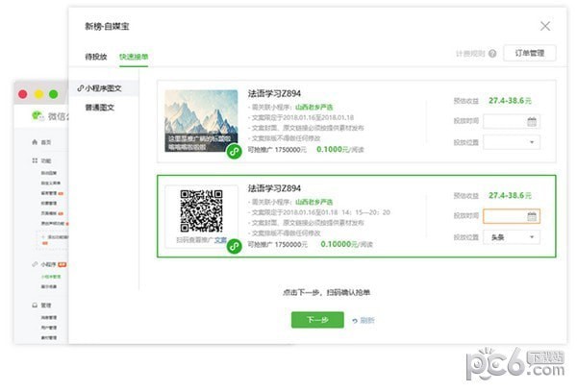
Task: Focus the empty 投放时间 field in mountain card
Action: (x=512, y=122)
